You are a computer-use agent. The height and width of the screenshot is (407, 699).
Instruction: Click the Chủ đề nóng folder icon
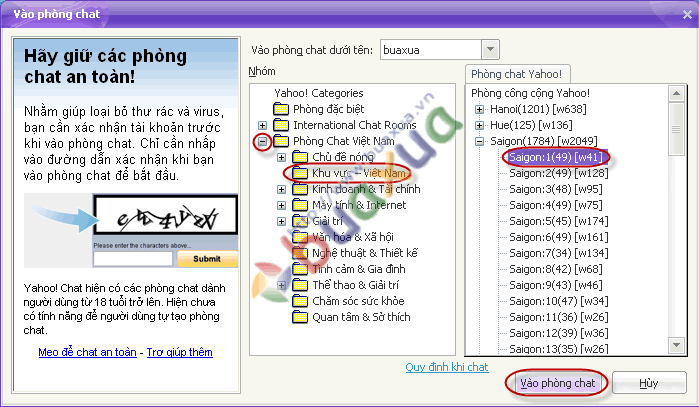(300, 157)
